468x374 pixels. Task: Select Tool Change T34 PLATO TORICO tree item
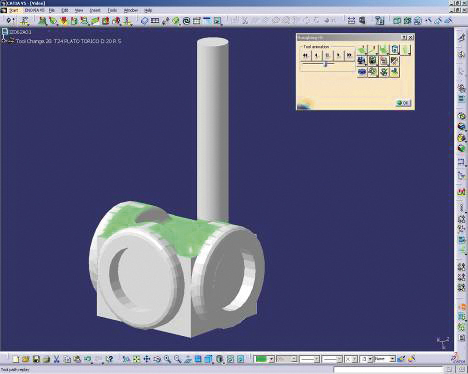pos(69,41)
